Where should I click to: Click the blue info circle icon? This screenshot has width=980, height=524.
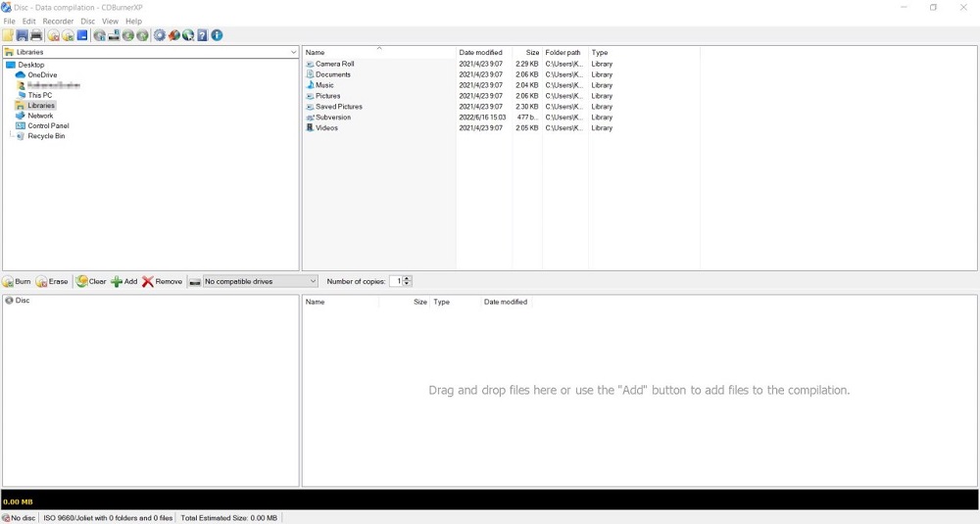click(x=217, y=35)
